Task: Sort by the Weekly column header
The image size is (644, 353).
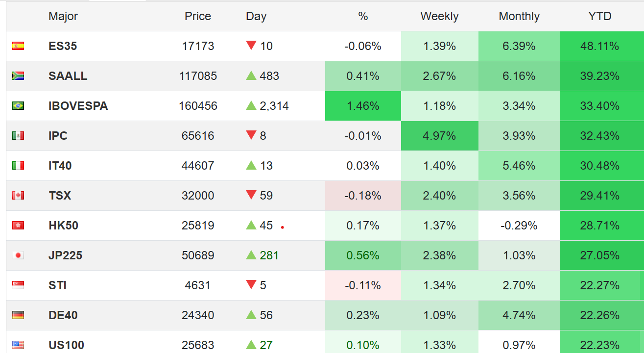Action: [439, 16]
